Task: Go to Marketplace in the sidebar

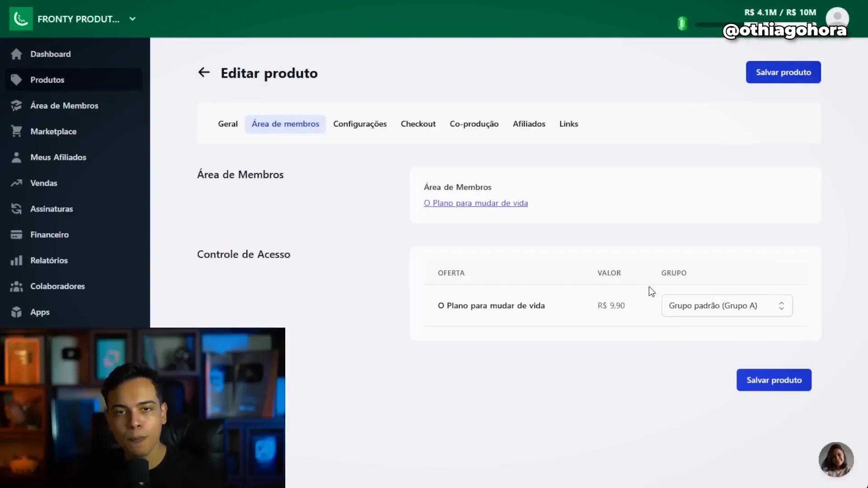Action: pos(74,131)
